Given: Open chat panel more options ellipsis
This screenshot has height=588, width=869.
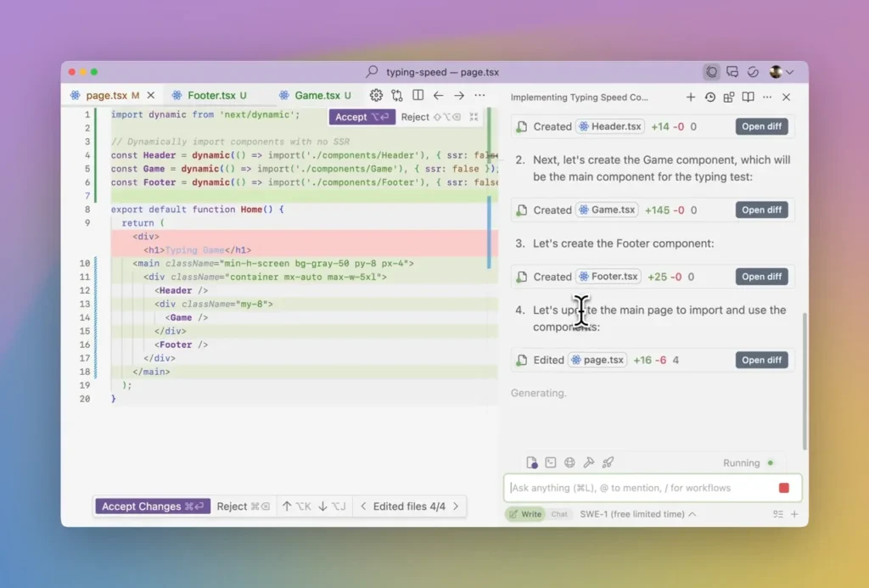Looking at the screenshot, I should (767, 97).
